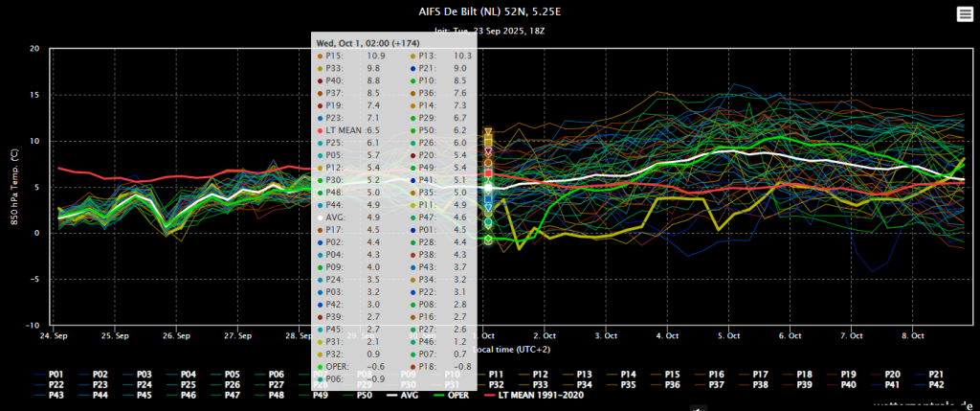Toggle P39 legend entry

click(798, 385)
